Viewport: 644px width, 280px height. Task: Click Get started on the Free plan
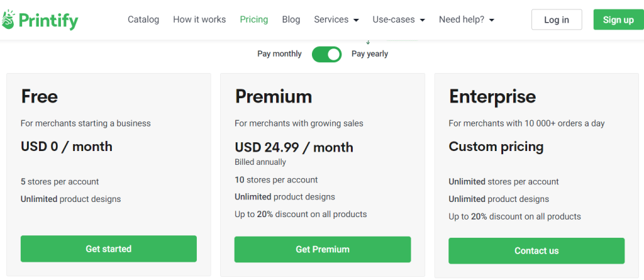click(x=108, y=249)
